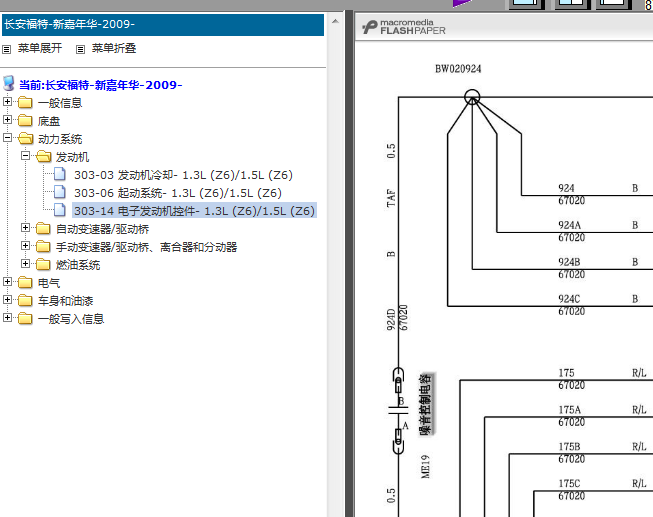This screenshot has width=653, height=517.
Task: Click the 一般写入信息 folder icon
Action: pos(25,318)
